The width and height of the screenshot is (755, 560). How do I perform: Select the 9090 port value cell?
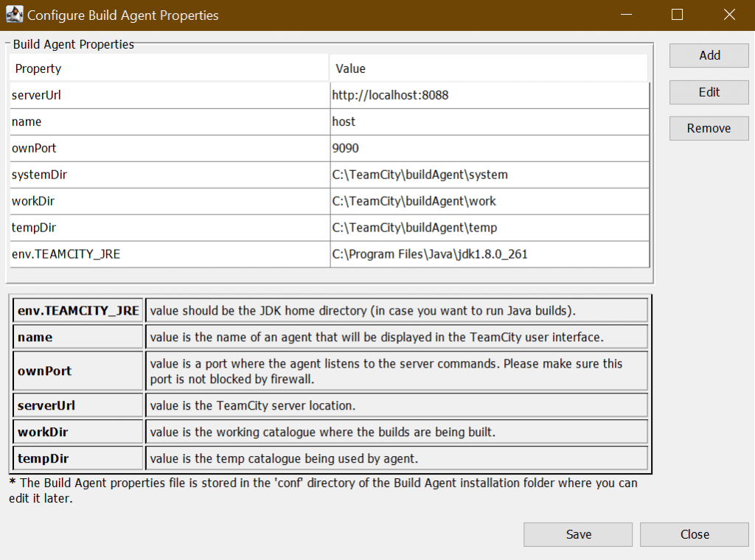pyautogui.click(x=490, y=148)
